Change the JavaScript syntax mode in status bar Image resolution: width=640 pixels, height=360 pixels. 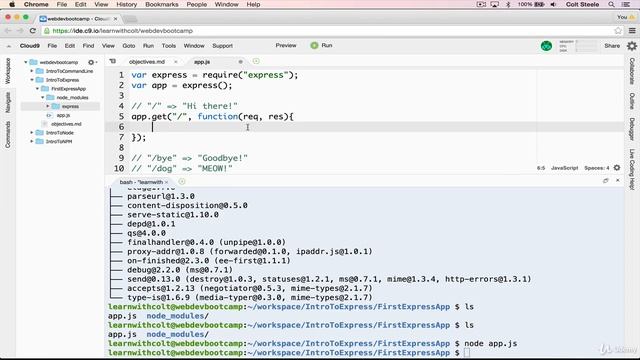pyautogui.click(x=564, y=168)
